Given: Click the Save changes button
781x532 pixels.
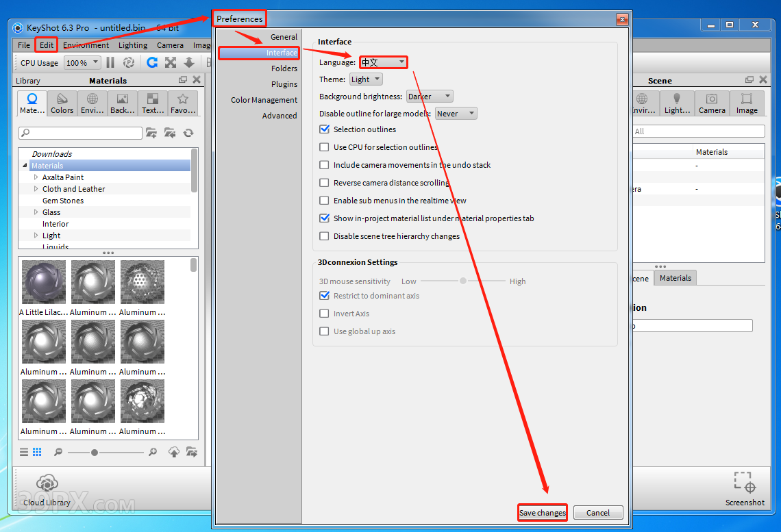Looking at the screenshot, I should (542, 513).
